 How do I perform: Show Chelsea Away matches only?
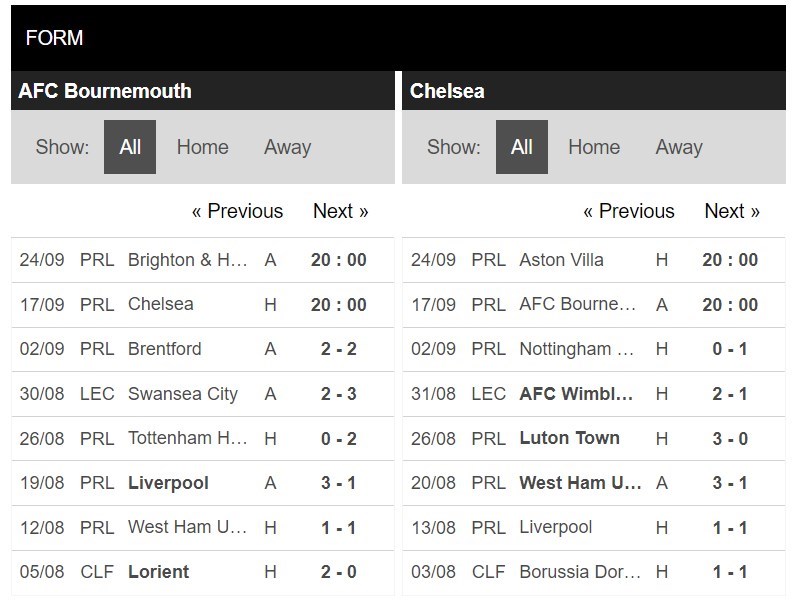[x=679, y=147]
